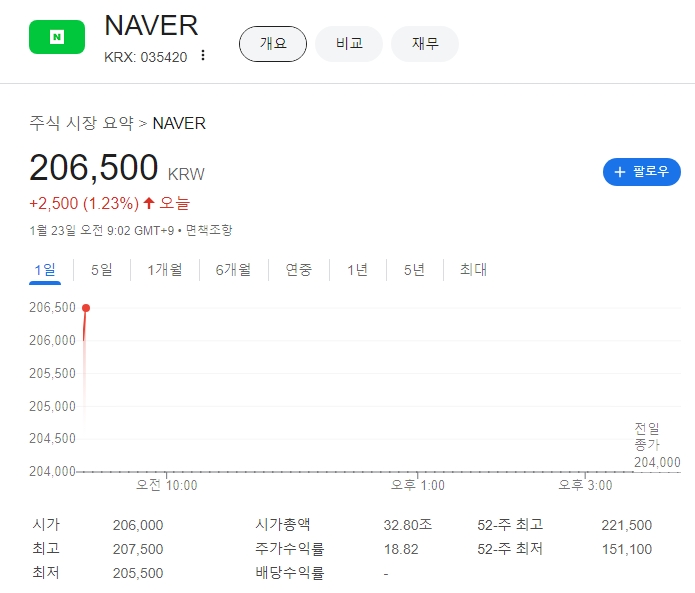
Task: Click the KRX: 035420 ticker text
Action: pyautogui.click(x=145, y=57)
